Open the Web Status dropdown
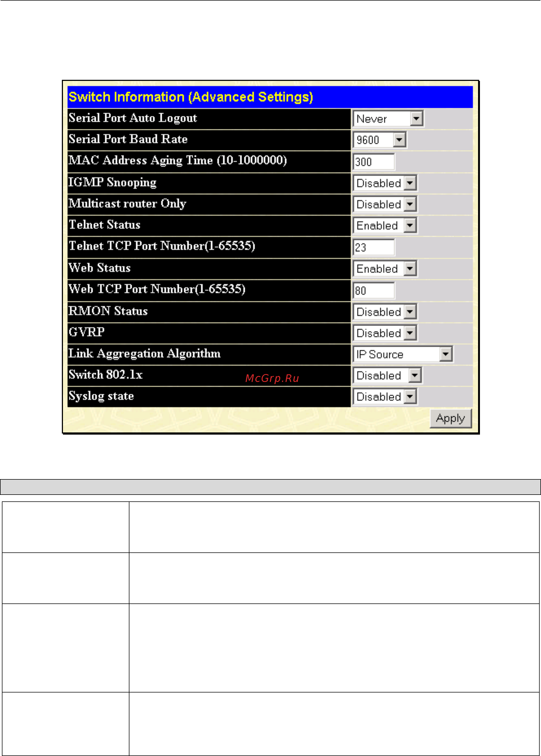The image size is (541, 756). [x=385, y=269]
